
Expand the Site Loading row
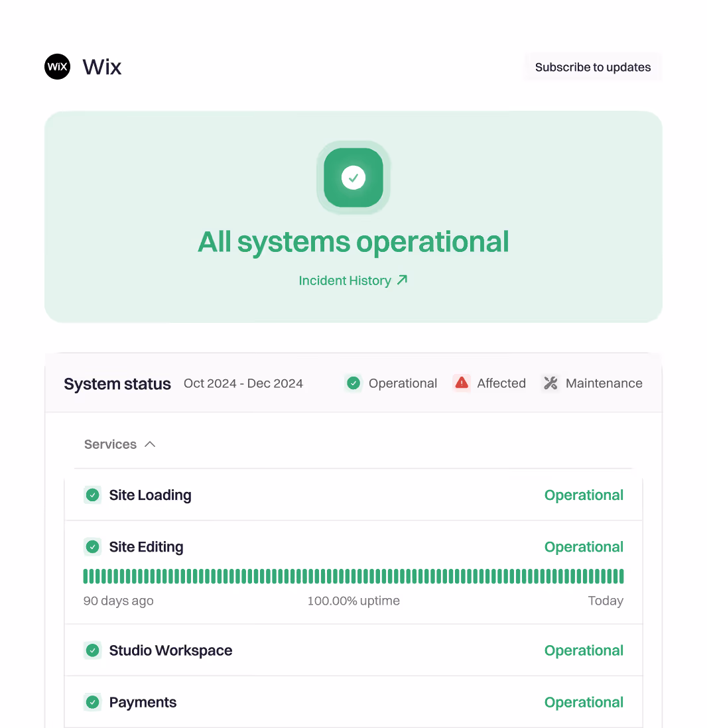(353, 495)
